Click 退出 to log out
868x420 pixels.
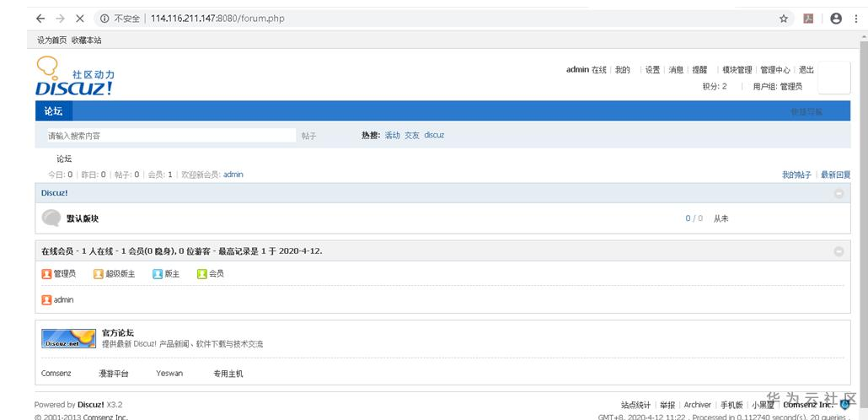[806, 70]
